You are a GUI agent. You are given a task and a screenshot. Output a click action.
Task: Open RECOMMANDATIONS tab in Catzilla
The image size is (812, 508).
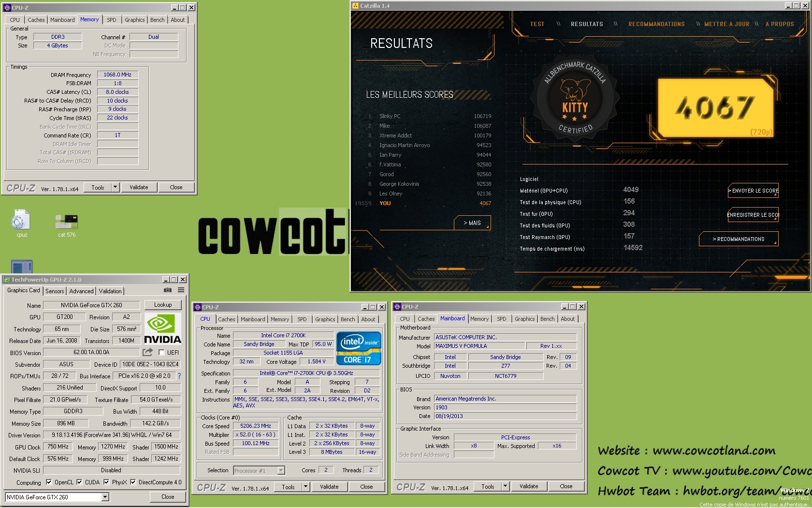pyautogui.click(x=656, y=24)
